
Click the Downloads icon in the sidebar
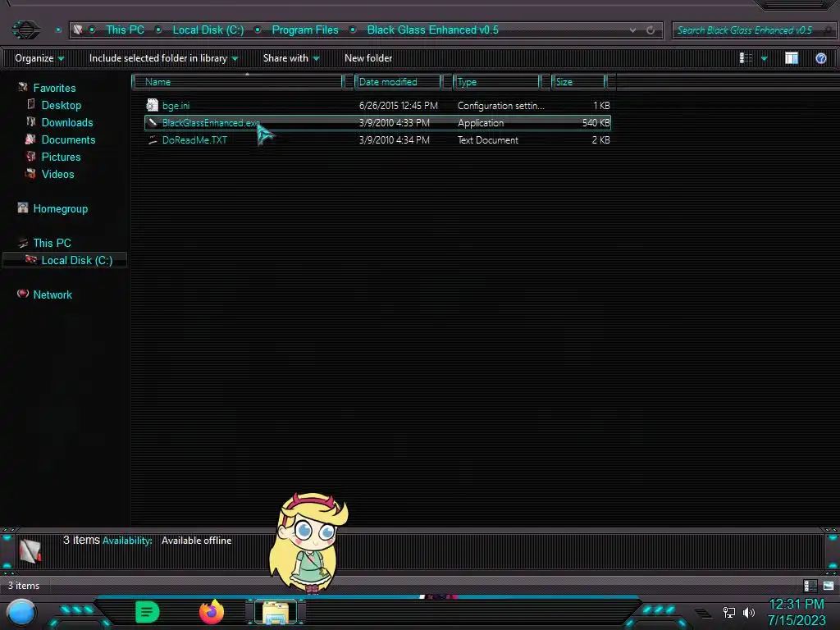click(31, 121)
